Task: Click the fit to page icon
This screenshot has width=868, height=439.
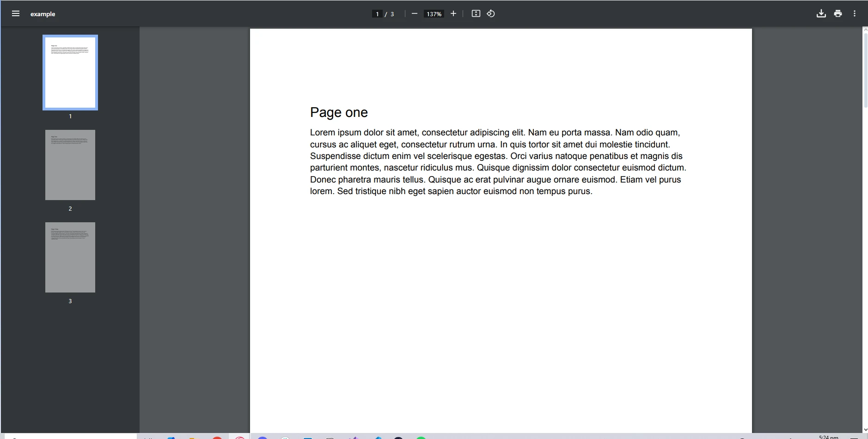Action: [x=476, y=13]
